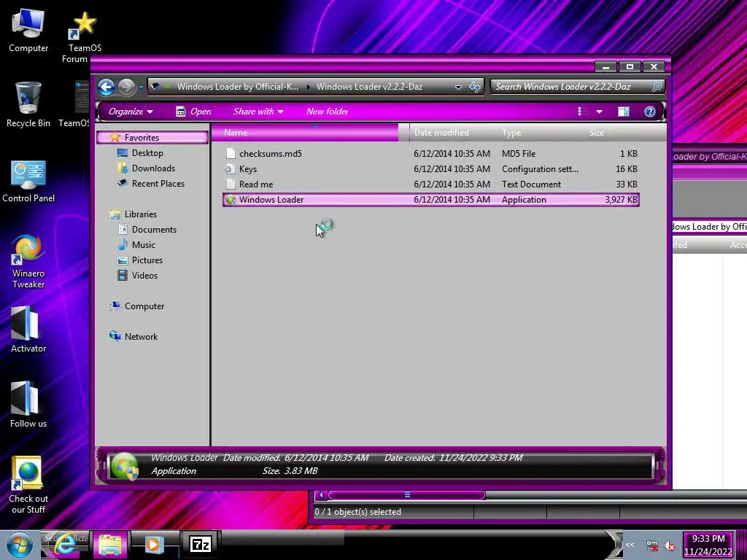
Task: Click the Follow us desktop icon
Action: (x=28, y=405)
